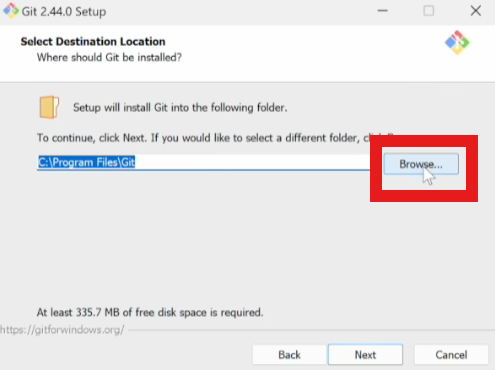This screenshot has height=370, width=495.
Task: Open the https://gitforwindows.org/ link
Action: point(62,330)
